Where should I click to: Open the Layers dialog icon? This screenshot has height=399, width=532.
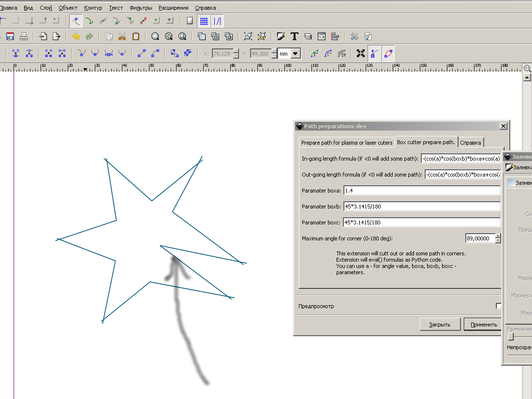[x=308, y=36]
